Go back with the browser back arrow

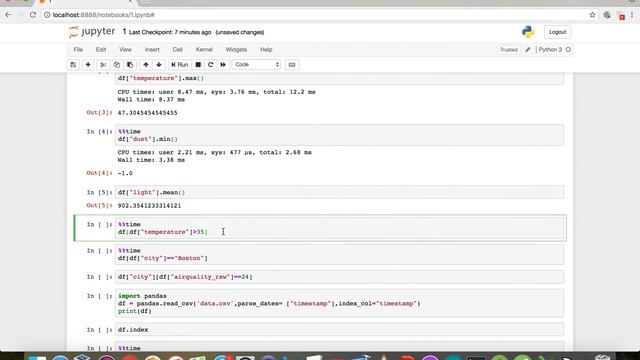coord(8,15)
